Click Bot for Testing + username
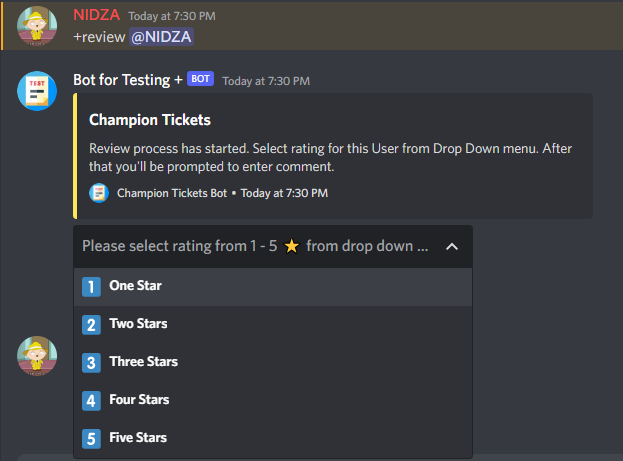Image resolution: width=623 pixels, height=461 pixels. pos(127,79)
